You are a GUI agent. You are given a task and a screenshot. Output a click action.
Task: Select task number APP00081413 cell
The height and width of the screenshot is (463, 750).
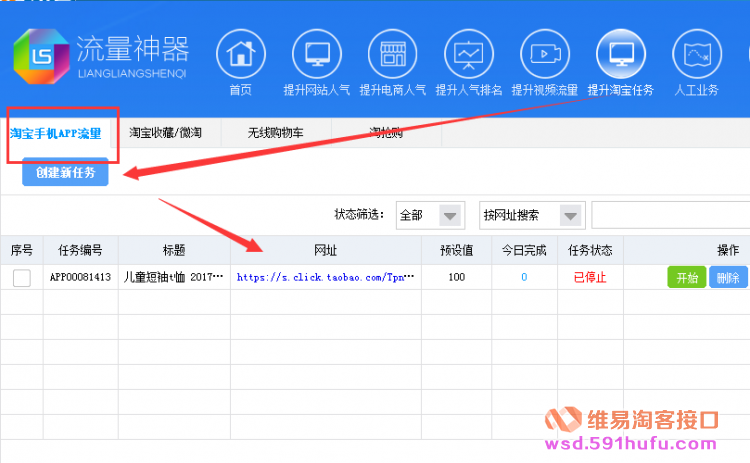(x=80, y=277)
